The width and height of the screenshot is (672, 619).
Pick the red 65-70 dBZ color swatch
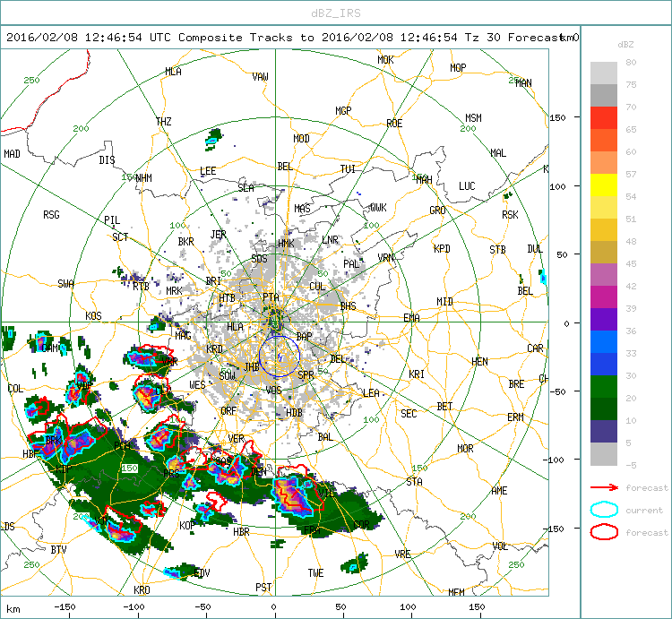(603, 118)
